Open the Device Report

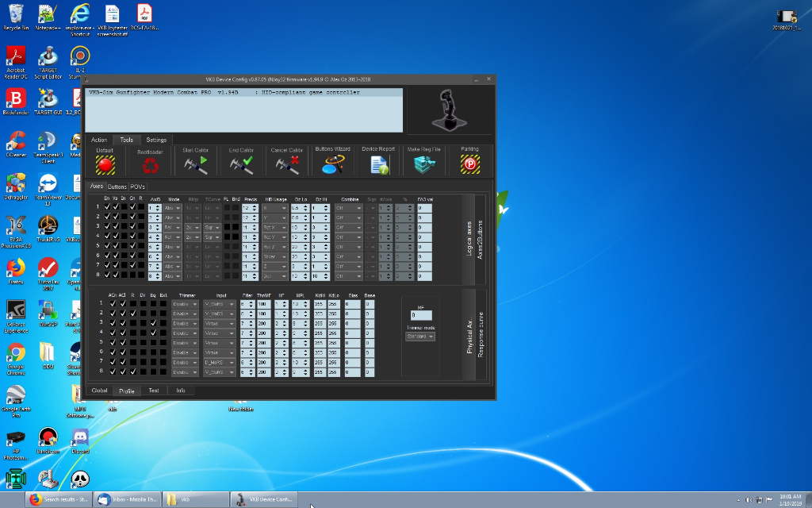coord(378,164)
